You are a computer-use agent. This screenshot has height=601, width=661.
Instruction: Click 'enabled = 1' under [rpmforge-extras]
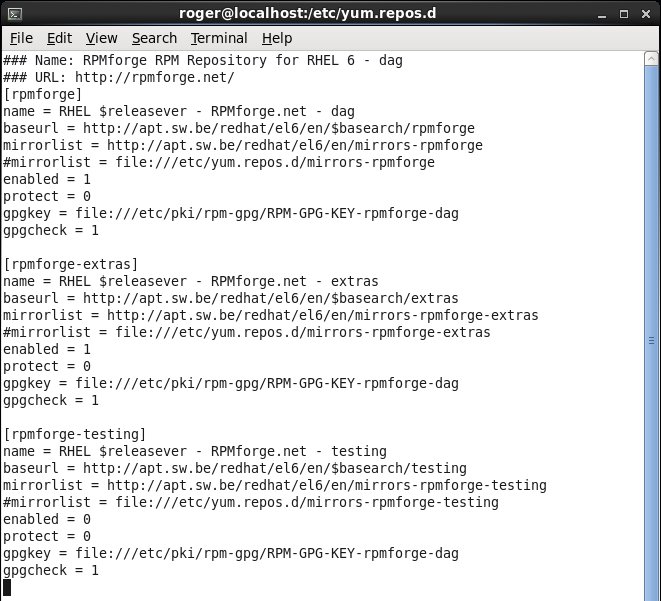[x=47, y=349]
